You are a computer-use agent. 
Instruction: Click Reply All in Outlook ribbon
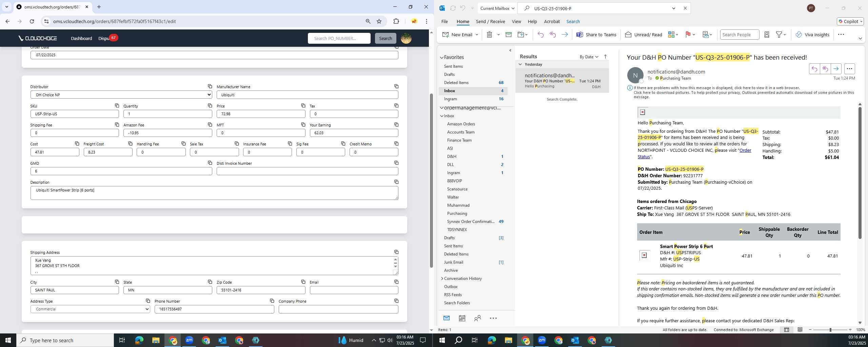tap(553, 35)
